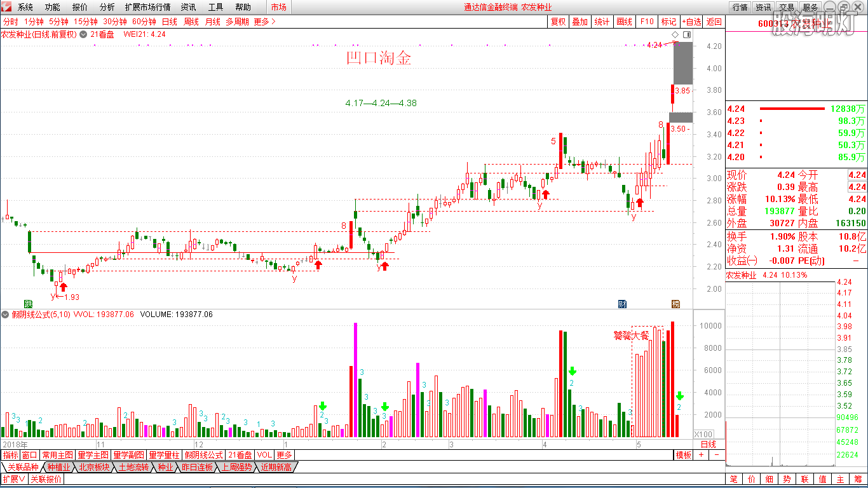Select 量学量柱 indicator template
The height and width of the screenshot is (488, 868).
165,455
